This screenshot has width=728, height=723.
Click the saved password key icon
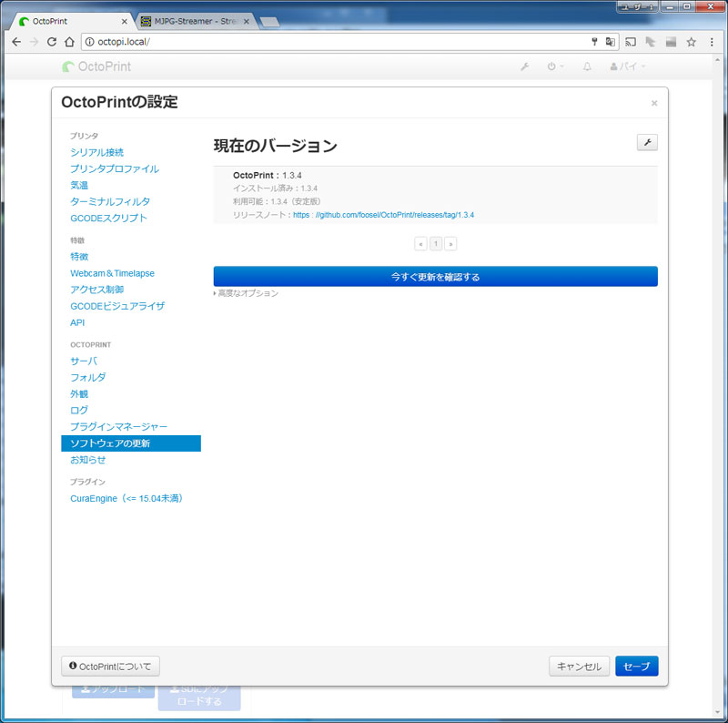(594, 42)
